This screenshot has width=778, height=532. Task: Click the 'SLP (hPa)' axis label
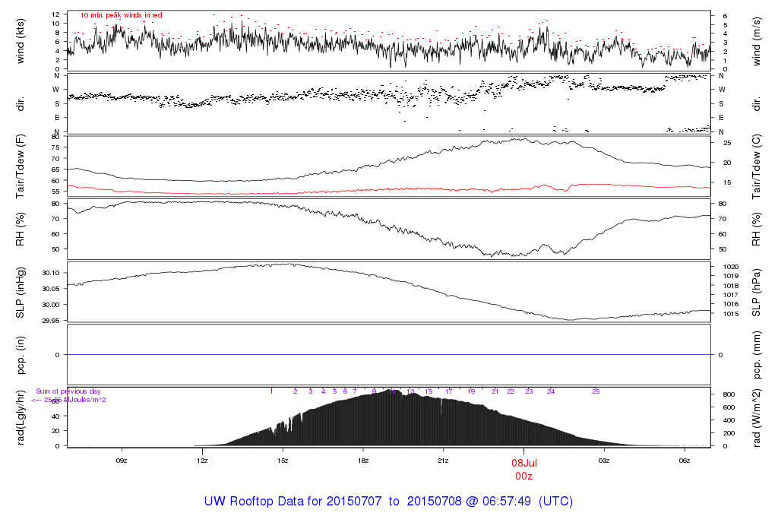pyautogui.click(x=756, y=293)
